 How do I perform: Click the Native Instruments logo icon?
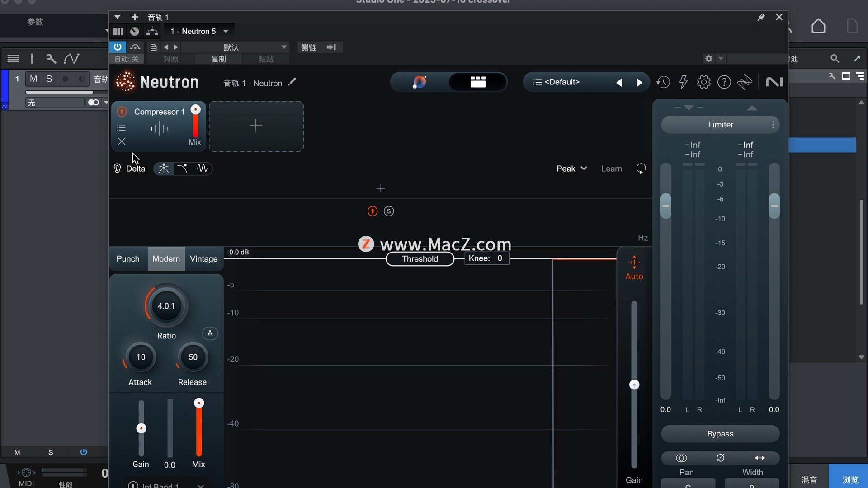click(x=774, y=82)
